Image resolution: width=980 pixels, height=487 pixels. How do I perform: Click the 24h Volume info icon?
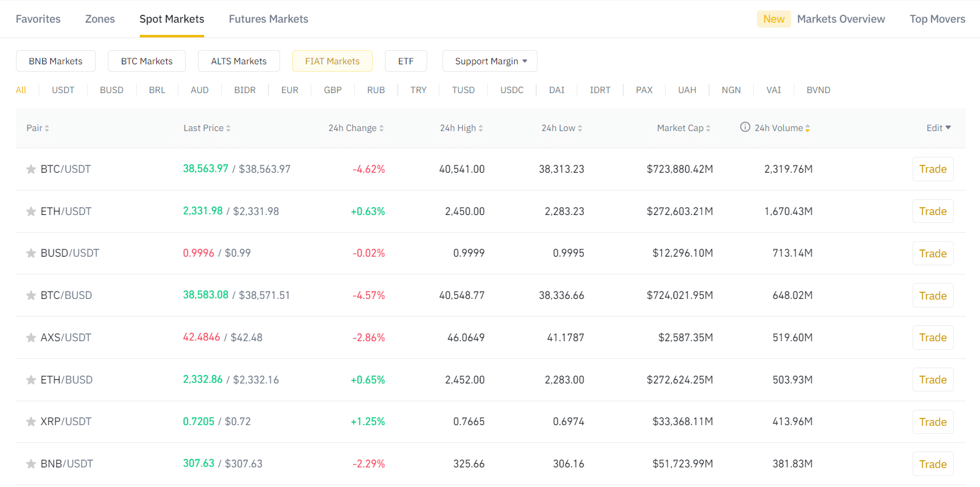coord(745,127)
